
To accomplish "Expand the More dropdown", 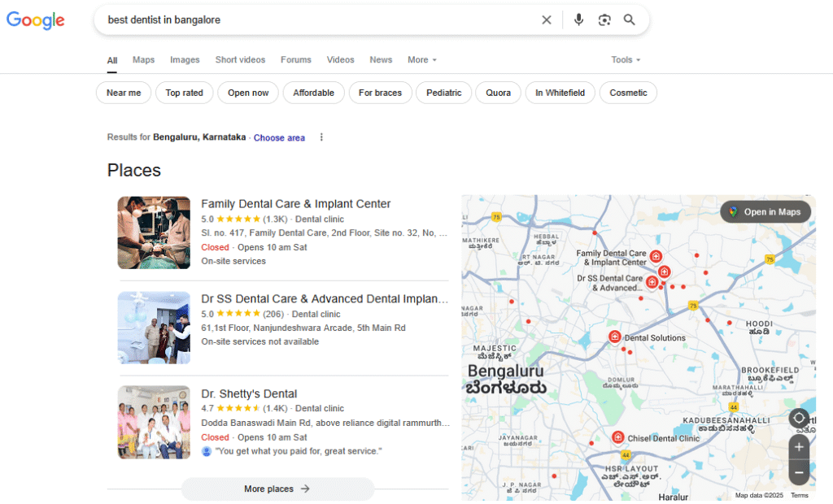I will click(422, 60).
